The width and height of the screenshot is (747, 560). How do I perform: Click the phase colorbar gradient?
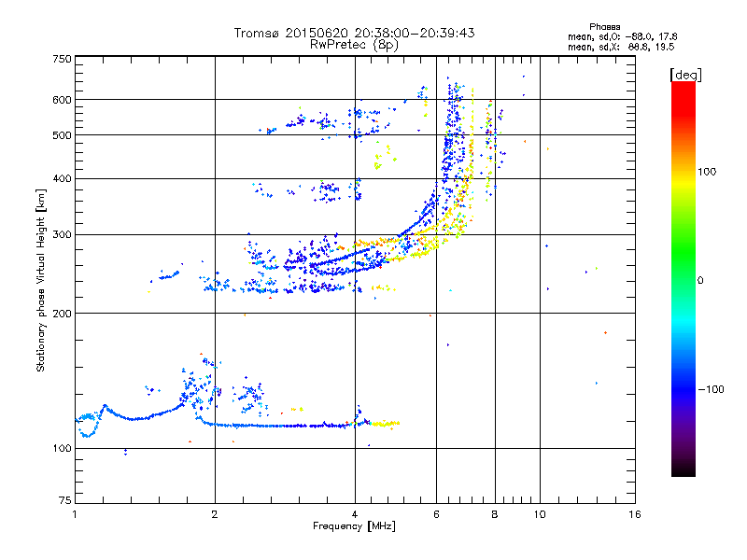click(x=684, y=279)
